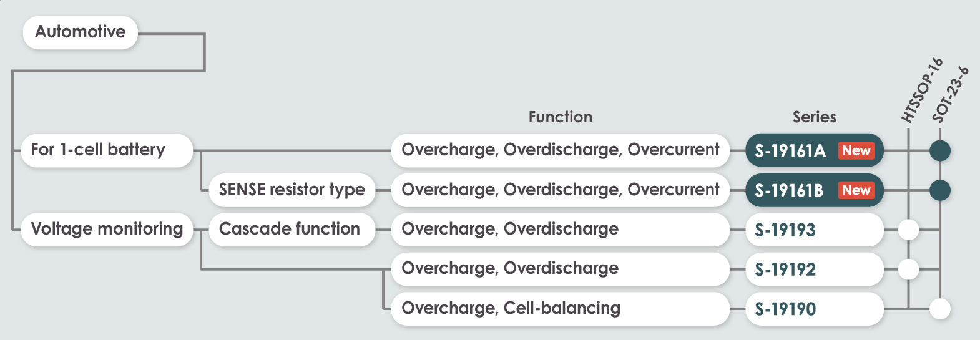
Task: Click the SOT-23-6 package column label
Action: click(950, 95)
